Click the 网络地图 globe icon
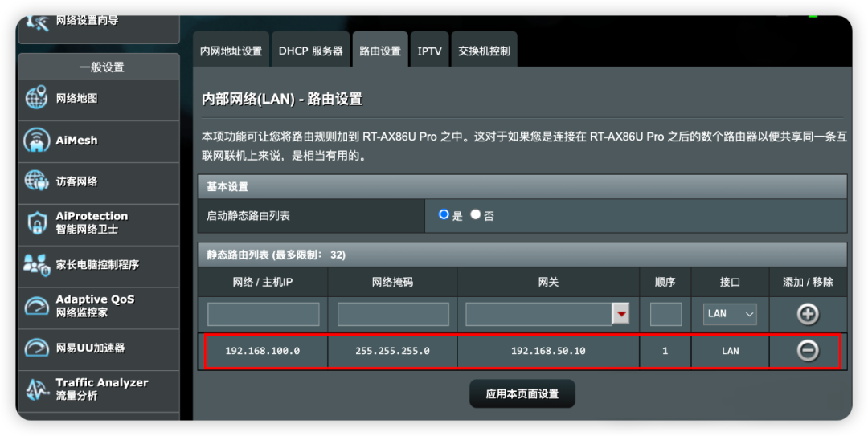This screenshot has width=868, height=436. (37, 99)
